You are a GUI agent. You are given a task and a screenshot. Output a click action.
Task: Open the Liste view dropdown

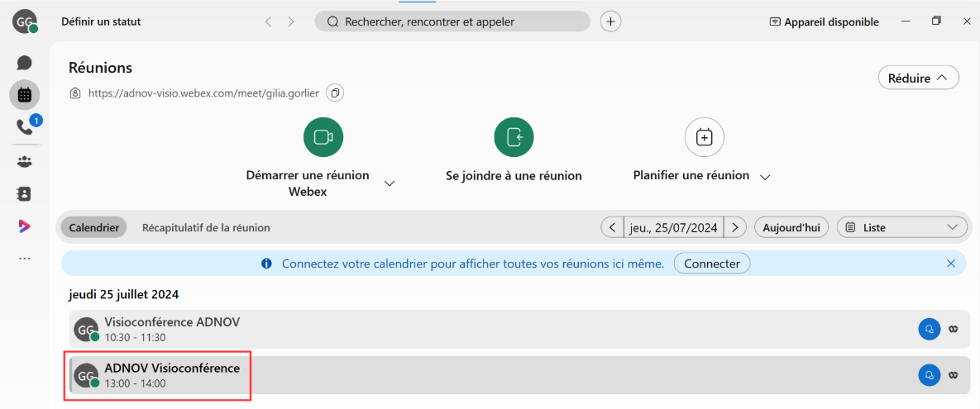pos(902,227)
